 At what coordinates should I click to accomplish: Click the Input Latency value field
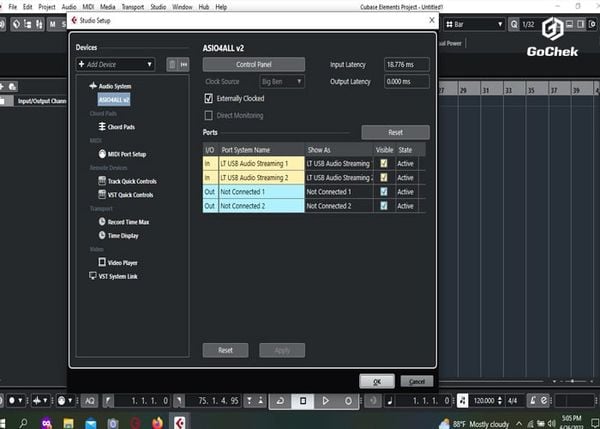point(406,65)
